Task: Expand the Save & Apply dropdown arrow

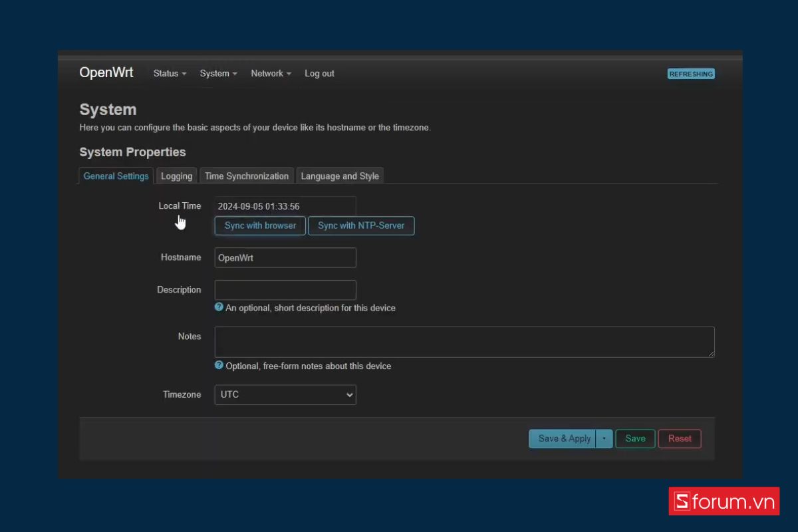Action: coord(604,438)
